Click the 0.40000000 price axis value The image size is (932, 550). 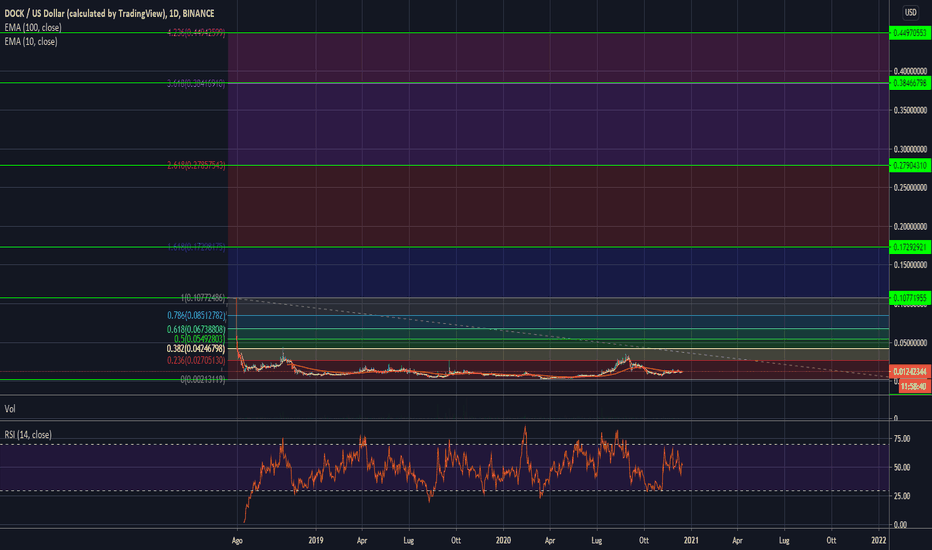[x=910, y=71]
